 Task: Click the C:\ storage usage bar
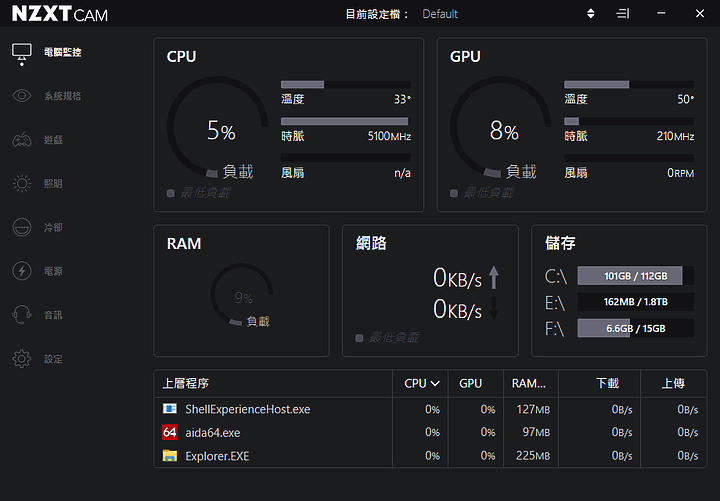pyautogui.click(x=636, y=276)
